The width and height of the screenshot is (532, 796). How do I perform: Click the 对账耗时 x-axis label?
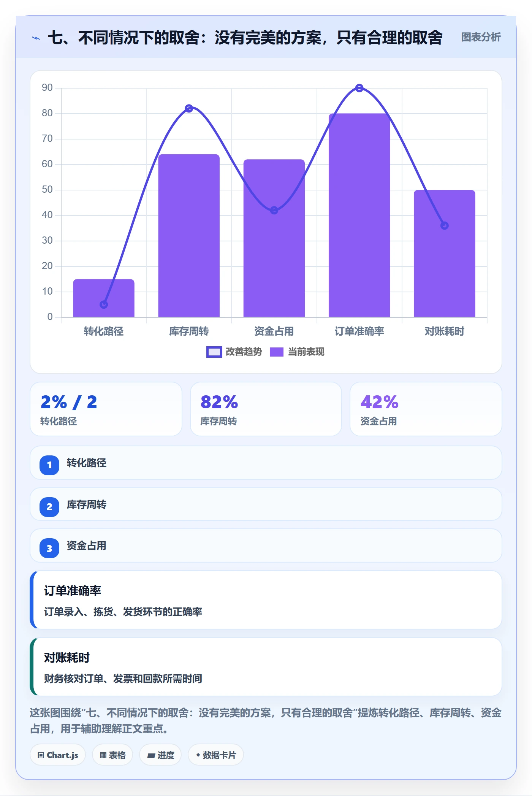(x=444, y=331)
